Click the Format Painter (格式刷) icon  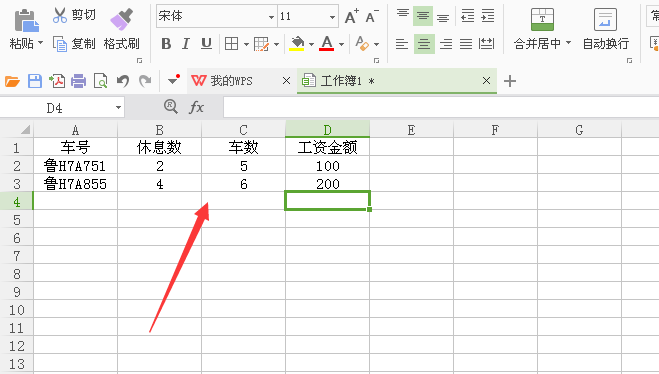[121, 20]
